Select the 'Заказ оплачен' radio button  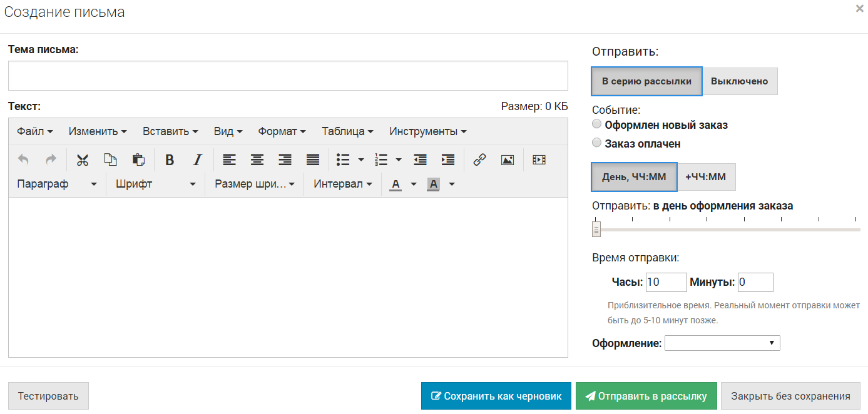pos(596,142)
